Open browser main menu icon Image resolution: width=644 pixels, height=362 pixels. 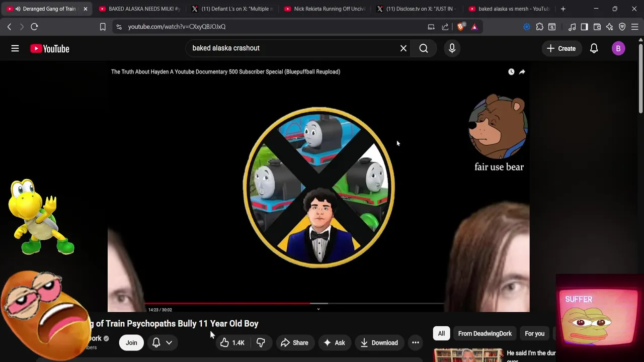point(634,27)
